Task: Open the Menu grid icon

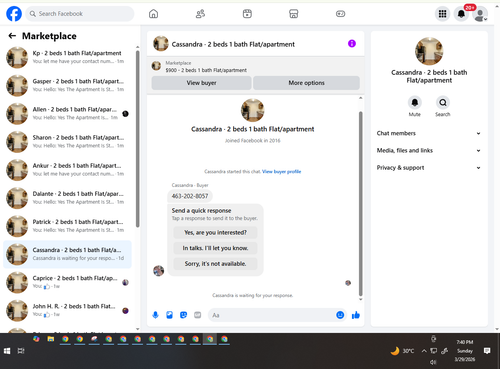Action: (x=442, y=14)
